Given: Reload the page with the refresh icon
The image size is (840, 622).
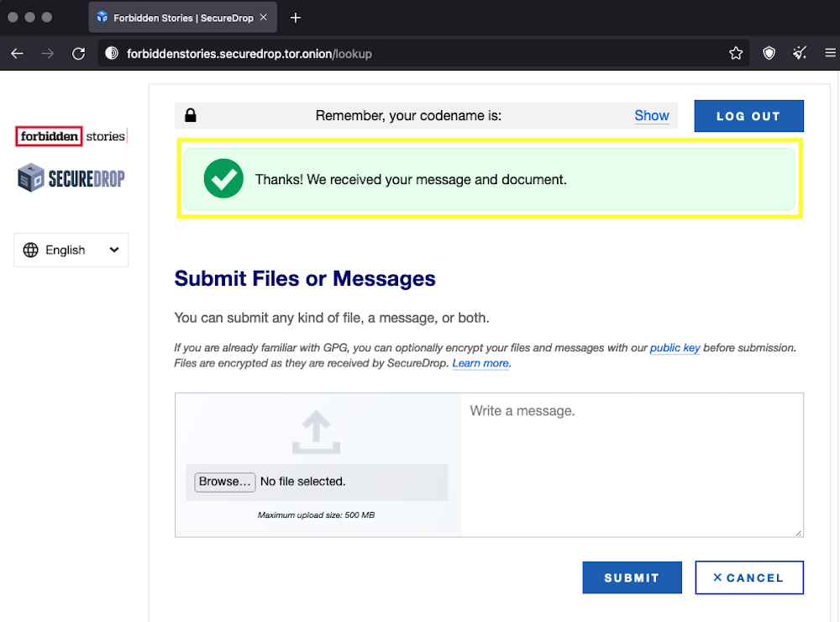Looking at the screenshot, I should point(79,54).
